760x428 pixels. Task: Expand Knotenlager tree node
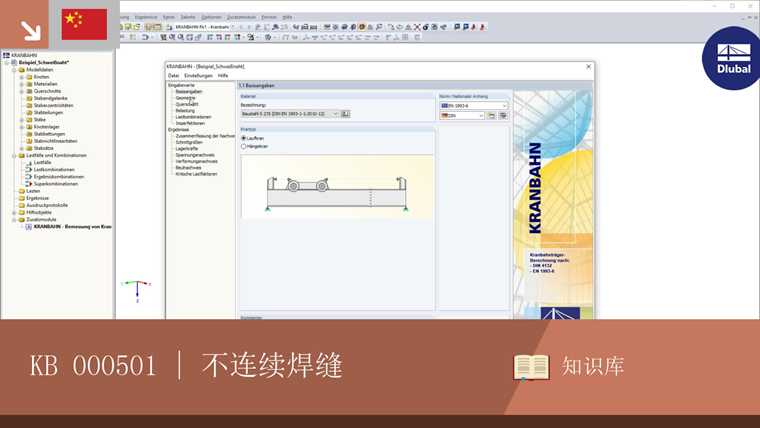click(x=21, y=127)
